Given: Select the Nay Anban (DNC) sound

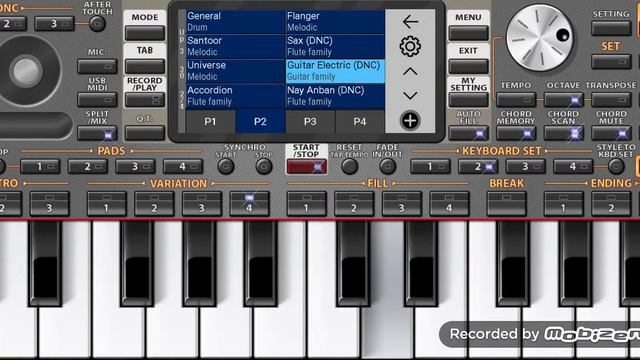Looking at the screenshot, I should (x=335, y=96).
